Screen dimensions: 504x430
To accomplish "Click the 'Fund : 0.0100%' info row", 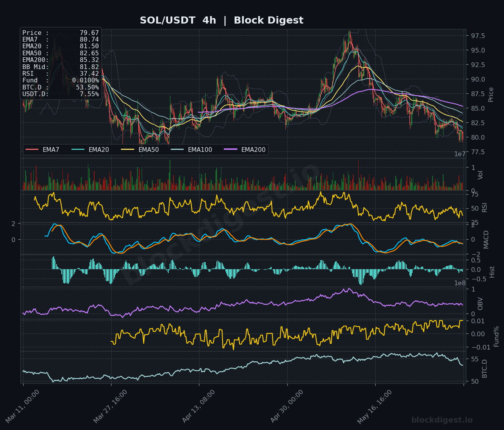I will click(x=60, y=80).
